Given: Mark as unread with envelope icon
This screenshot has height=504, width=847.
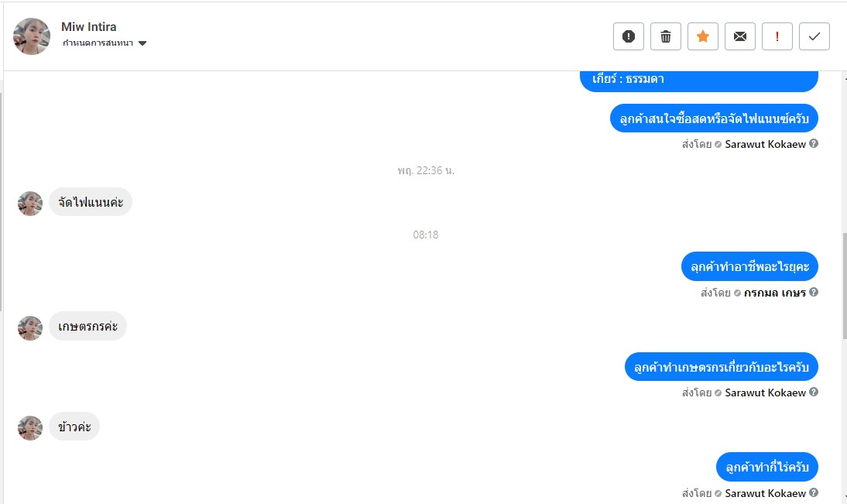Looking at the screenshot, I should tap(740, 36).
